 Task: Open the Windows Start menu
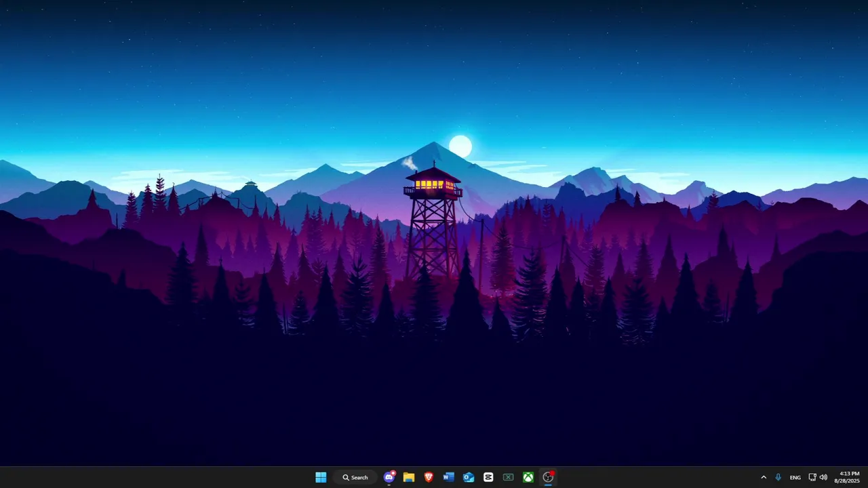(x=321, y=477)
